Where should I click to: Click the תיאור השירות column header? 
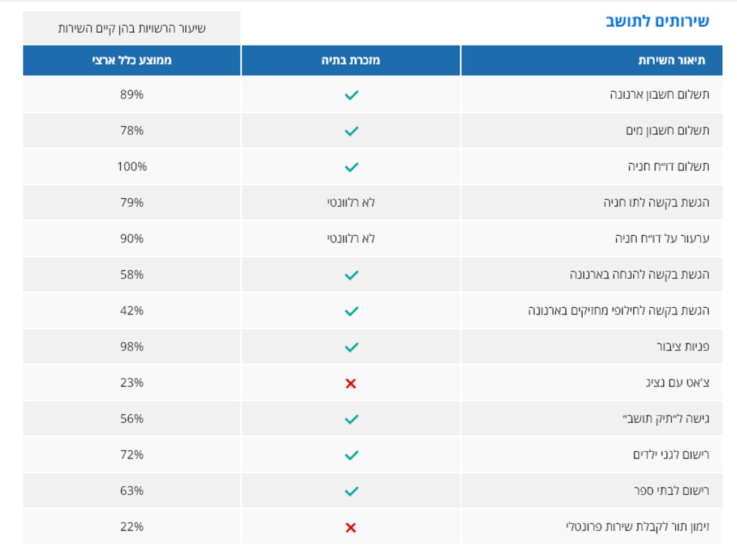(671, 61)
